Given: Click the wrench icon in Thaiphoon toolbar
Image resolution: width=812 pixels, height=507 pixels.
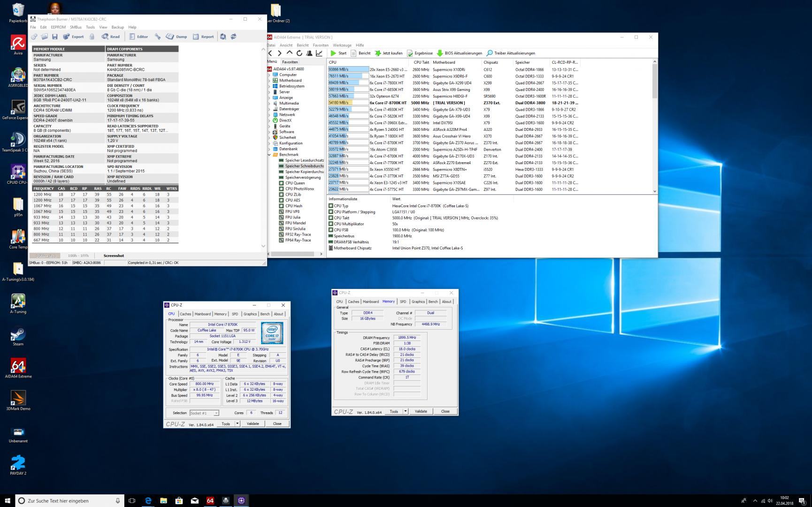Looking at the screenshot, I should pyautogui.click(x=158, y=37).
